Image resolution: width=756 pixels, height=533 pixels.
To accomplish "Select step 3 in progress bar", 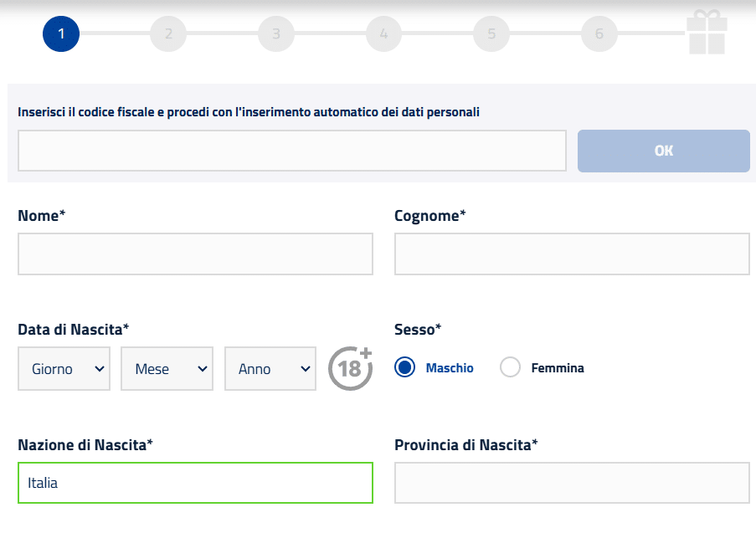I will [276, 34].
